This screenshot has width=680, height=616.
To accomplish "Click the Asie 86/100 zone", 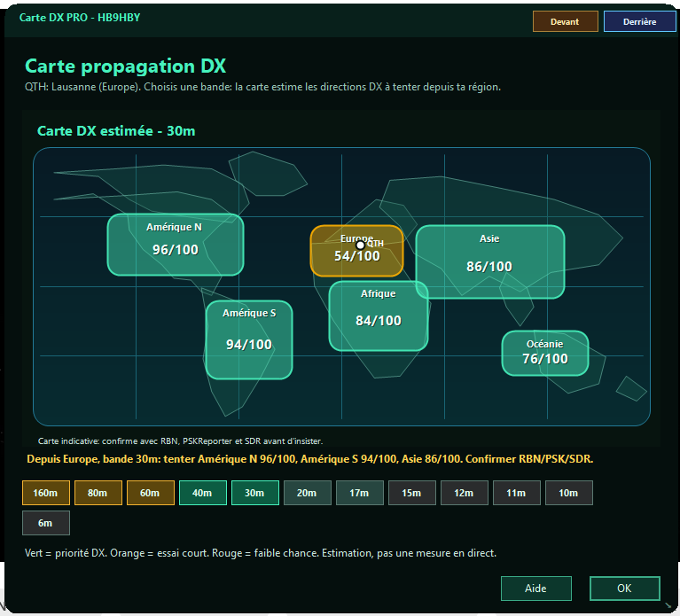I will (490, 261).
